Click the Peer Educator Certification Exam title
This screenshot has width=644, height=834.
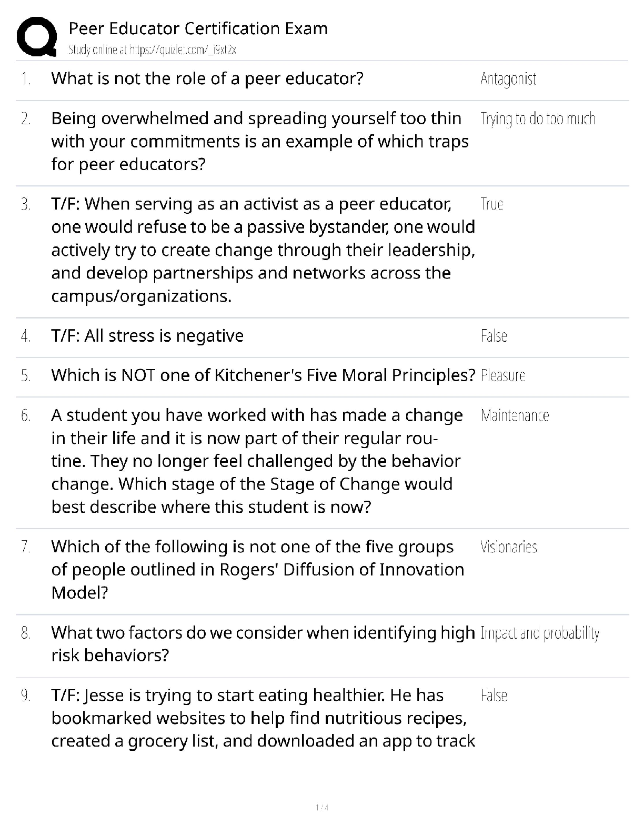(198, 28)
